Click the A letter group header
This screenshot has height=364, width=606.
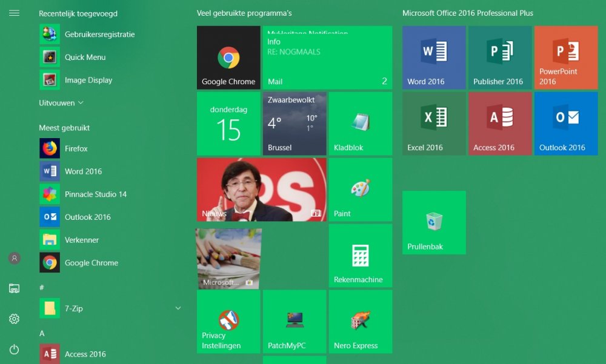click(42, 333)
